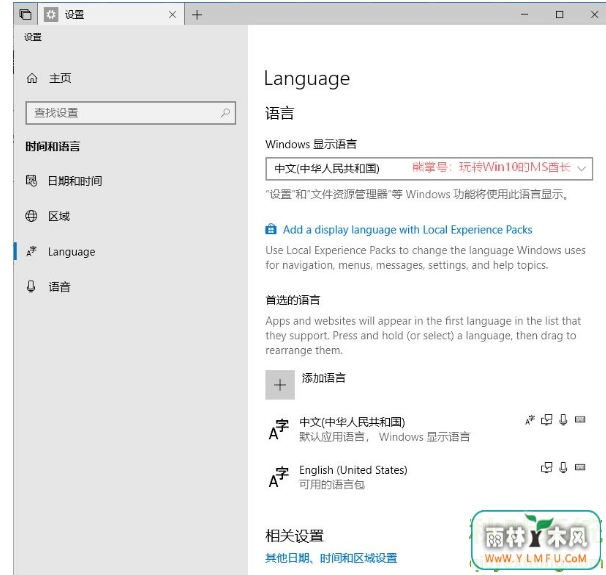Click the store bag icon beside Local Experience Packs
This screenshot has width=606, height=575.
[271, 229]
